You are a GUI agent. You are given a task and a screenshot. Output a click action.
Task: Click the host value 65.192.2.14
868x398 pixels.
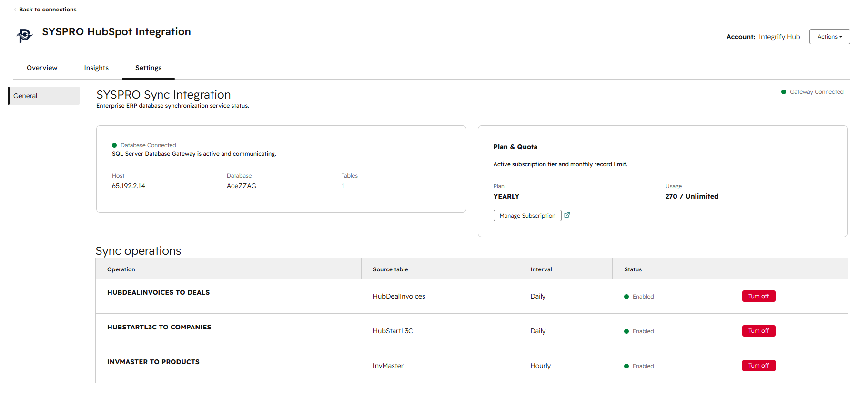click(x=129, y=186)
